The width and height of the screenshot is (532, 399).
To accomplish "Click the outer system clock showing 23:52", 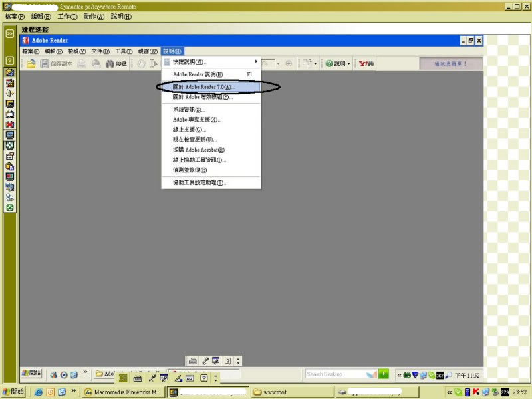I will 519,392.
